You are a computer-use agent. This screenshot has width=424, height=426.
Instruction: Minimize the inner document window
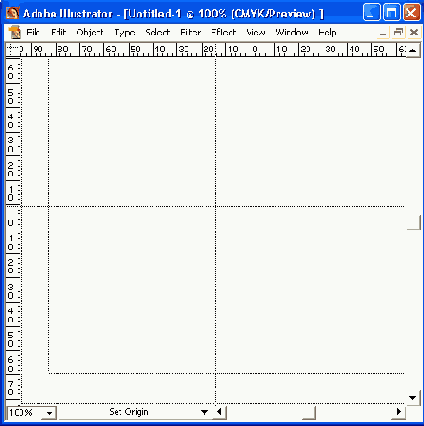coord(383,32)
